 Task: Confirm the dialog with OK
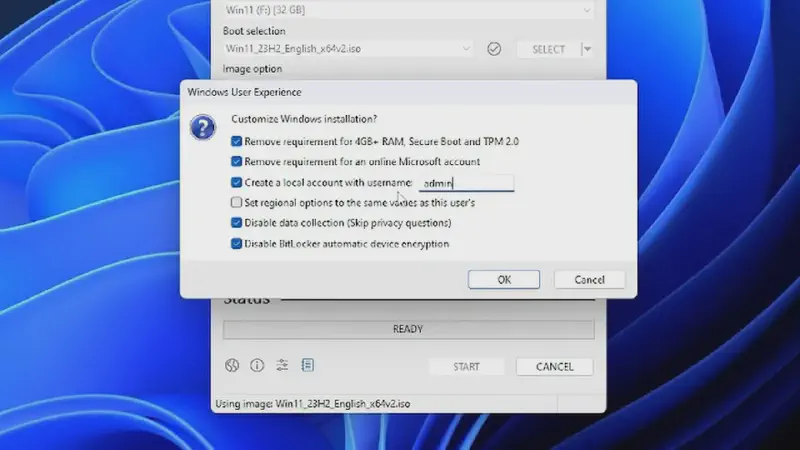(504, 280)
